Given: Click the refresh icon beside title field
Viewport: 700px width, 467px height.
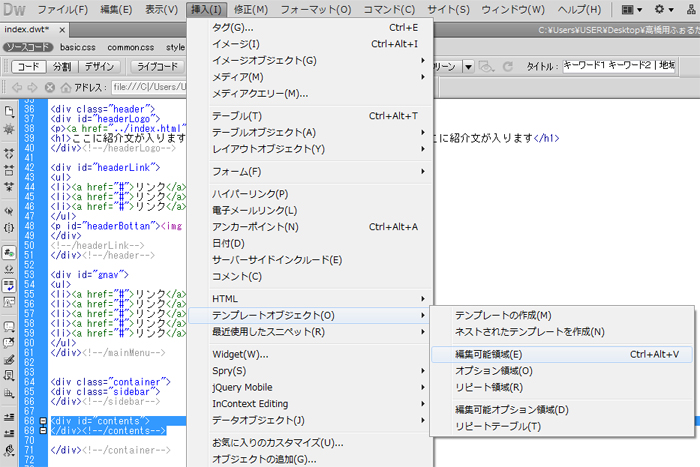Looking at the screenshot, I should point(507,67).
